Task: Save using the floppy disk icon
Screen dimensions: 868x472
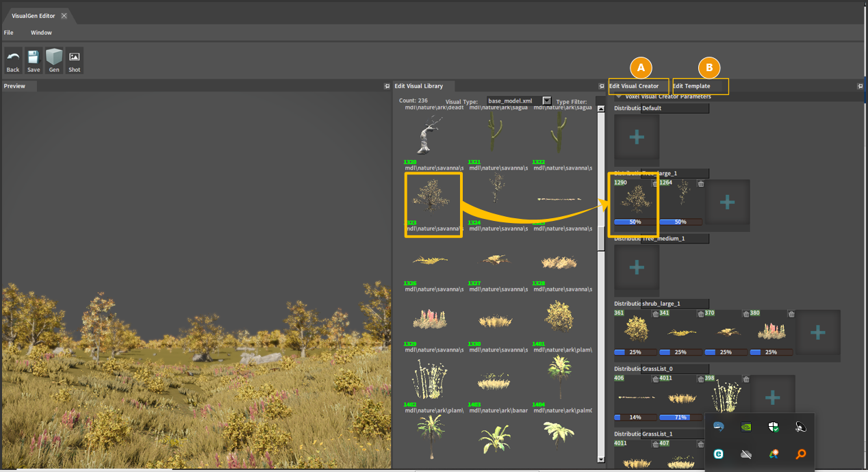Action: (x=34, y=60)
